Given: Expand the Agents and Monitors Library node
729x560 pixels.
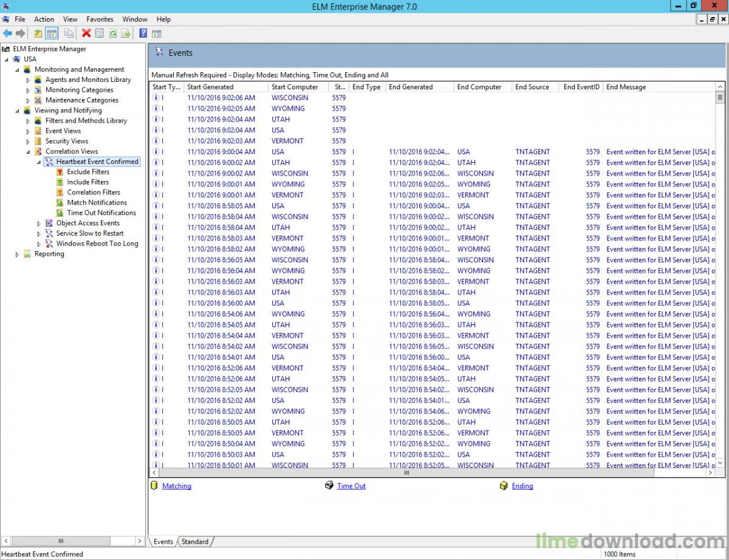Looking at the screenshot, I should pos(28,80).
